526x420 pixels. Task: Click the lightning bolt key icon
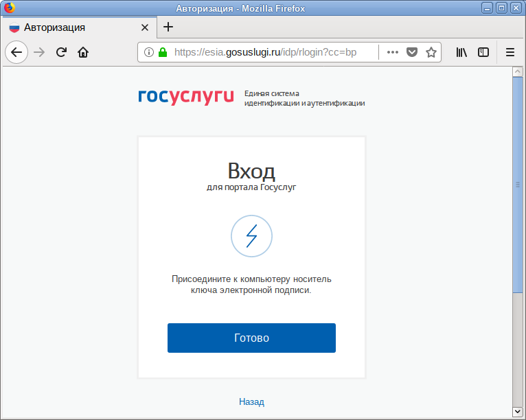pyautogui.click(x=251, y=236)
